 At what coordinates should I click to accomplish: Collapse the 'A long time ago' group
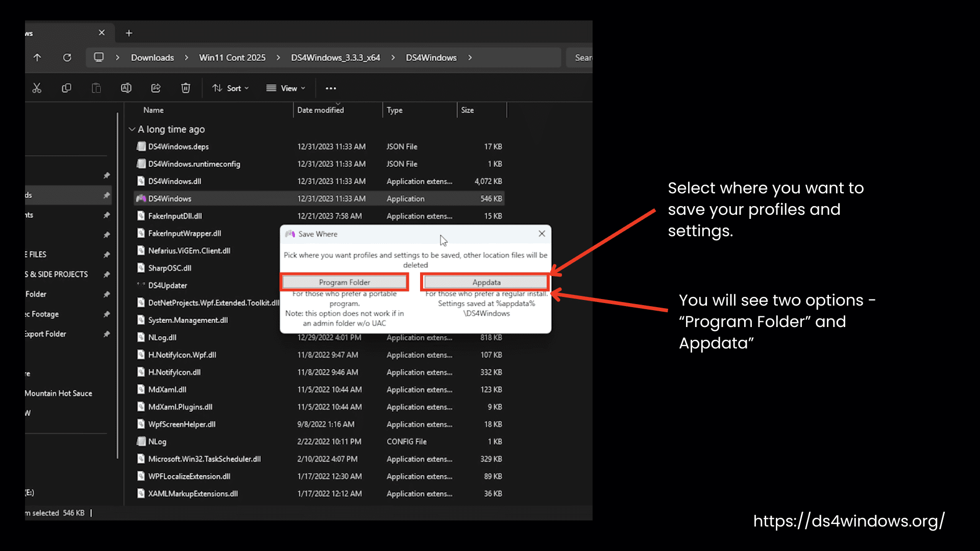tap(132, 130)
